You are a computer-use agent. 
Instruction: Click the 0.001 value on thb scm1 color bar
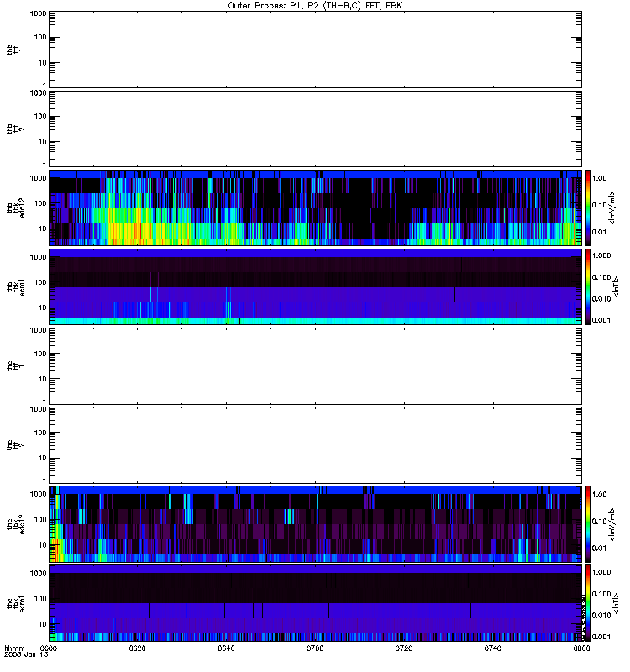pos(601,320)
